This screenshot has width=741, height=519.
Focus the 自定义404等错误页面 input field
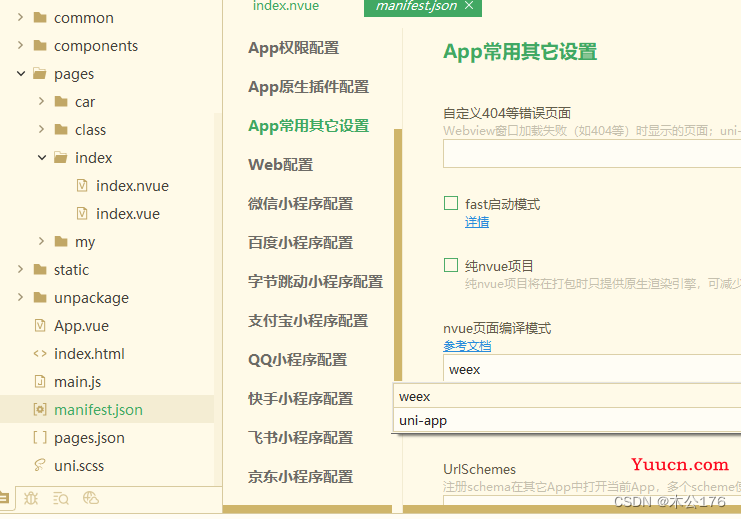[592, 154]
